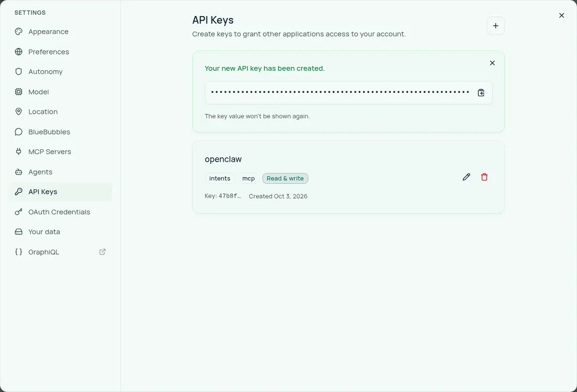Click the 'Your new API key has been created' message

click(264, 69)
